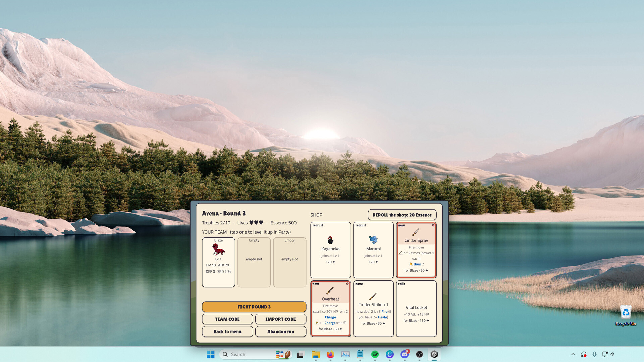644x362 pixels.
Task: Click 'for Blaze · 60' on Overheat
Action: tap(330, 329)
